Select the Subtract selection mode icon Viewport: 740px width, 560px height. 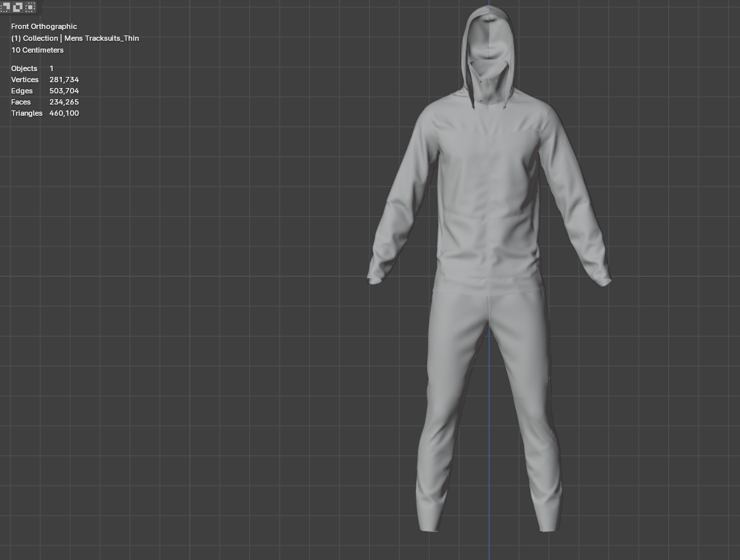pos(5,7)
